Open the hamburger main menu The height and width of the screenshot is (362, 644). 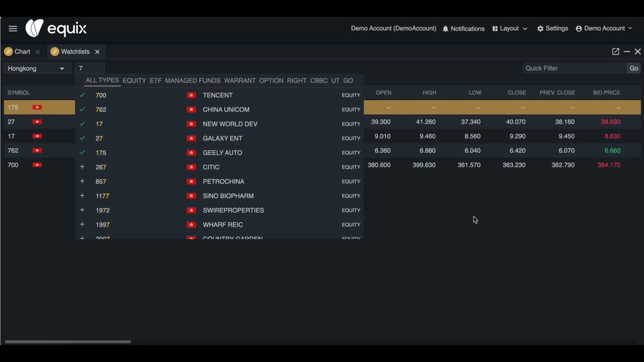click(x=13, y=29)
